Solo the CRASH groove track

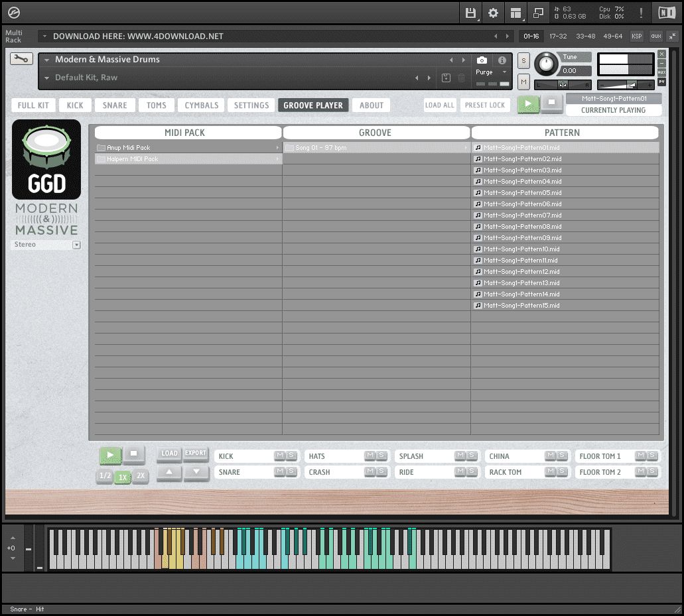pos(381,471)
